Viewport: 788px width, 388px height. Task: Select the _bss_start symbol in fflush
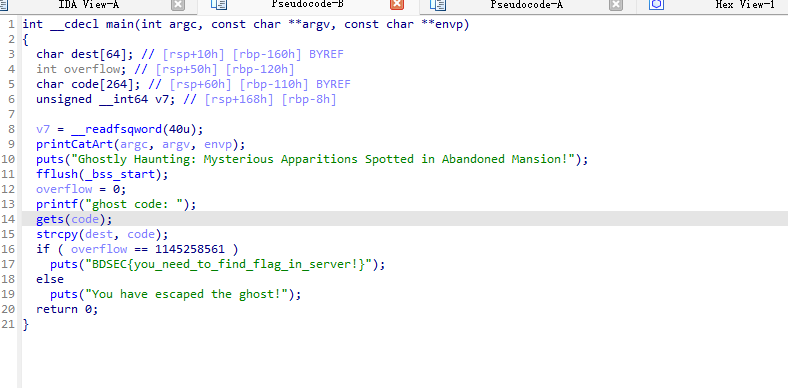tap(127, 175)
